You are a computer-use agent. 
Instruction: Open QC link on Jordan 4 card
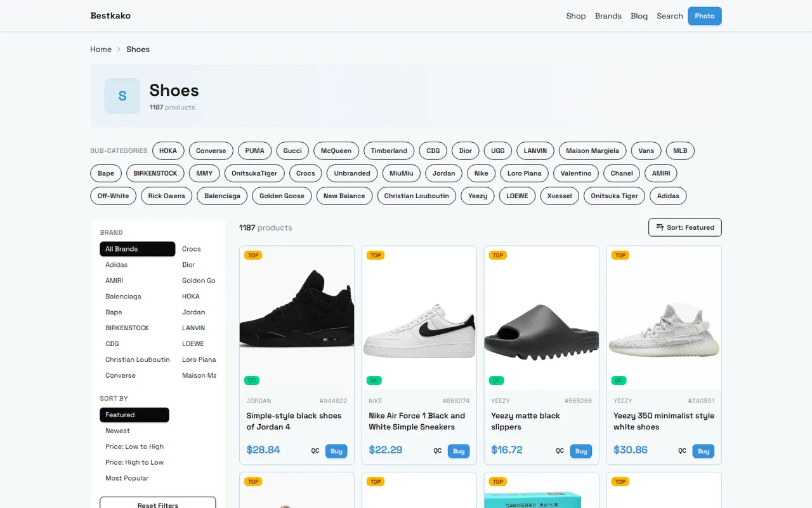point(315,451)
